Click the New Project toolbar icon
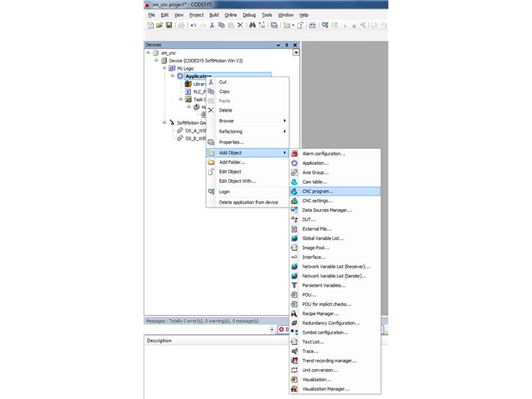Viewport: 532px width, 399px height. (x=150, y=25)
